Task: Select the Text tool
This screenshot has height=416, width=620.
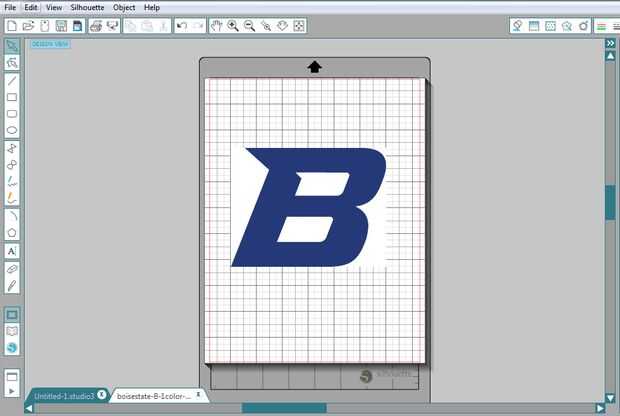Action: click(x=12, y=251)
